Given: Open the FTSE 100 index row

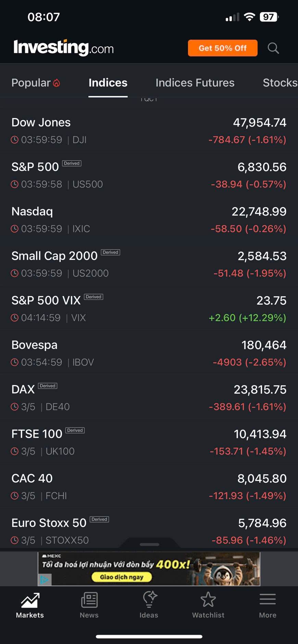Looking at the screenshot, I should [x=149, y=442].
